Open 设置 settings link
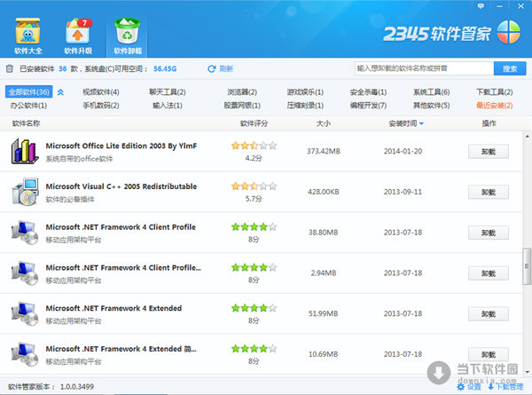This screenshot has width=532, height=395. [474, 387]
